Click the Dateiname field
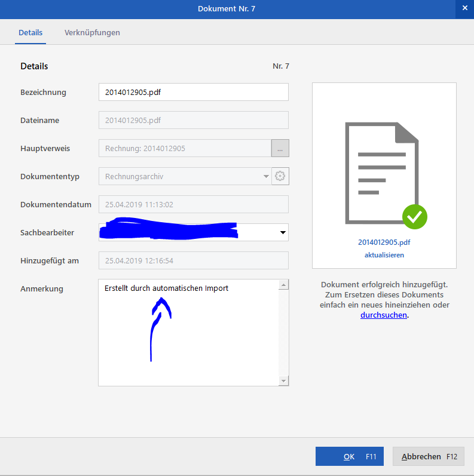The image size is (474, 476). point(194,120)
